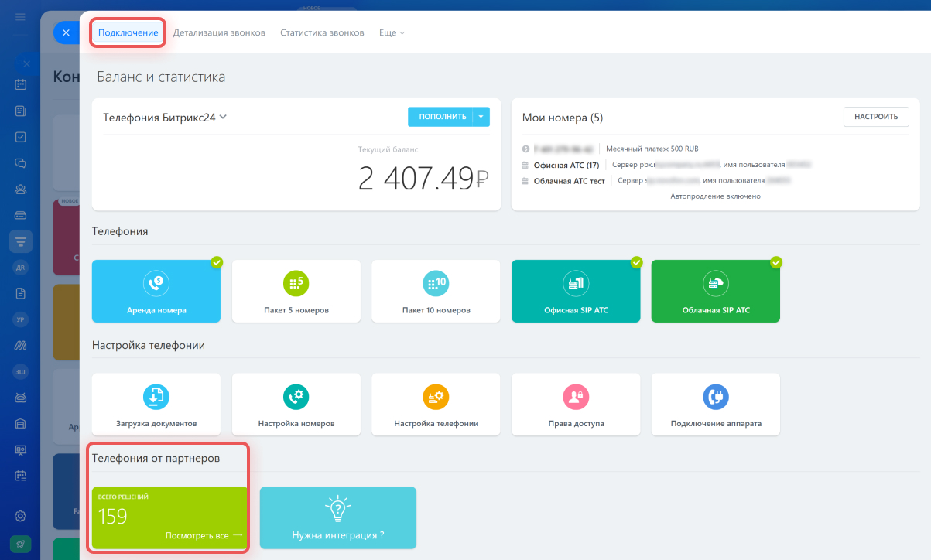Open Настройка телефонии tile

[x=436, y=405]
